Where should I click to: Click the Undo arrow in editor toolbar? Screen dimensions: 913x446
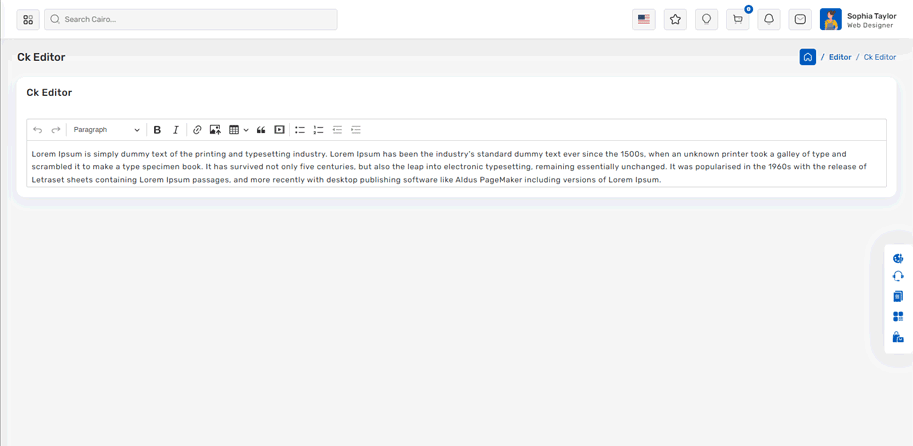(x=38, y=130)
